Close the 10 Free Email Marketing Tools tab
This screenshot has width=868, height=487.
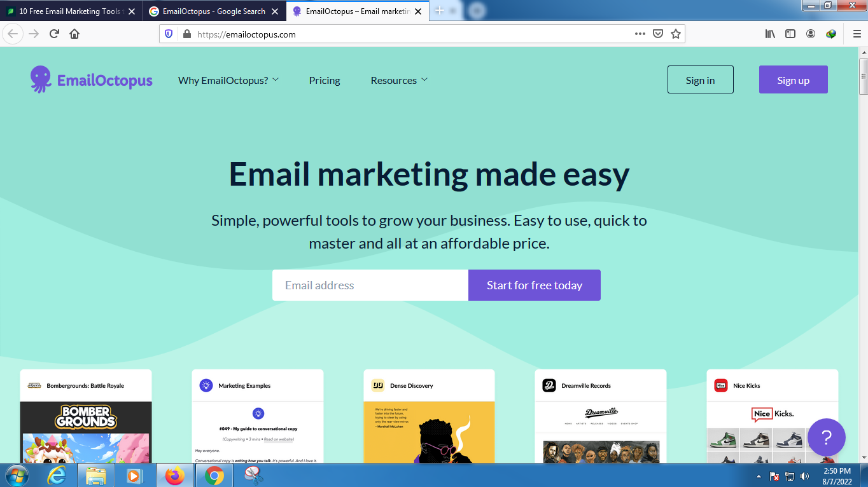pyautogui.click(x=132, y=11)
